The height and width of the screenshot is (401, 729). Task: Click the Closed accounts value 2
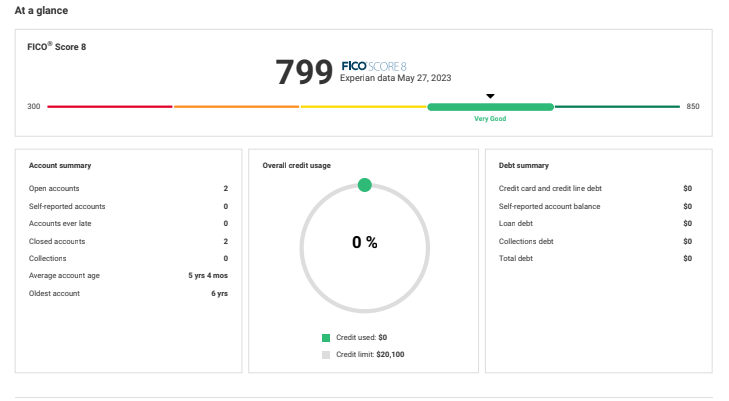[x=225, y=241]
